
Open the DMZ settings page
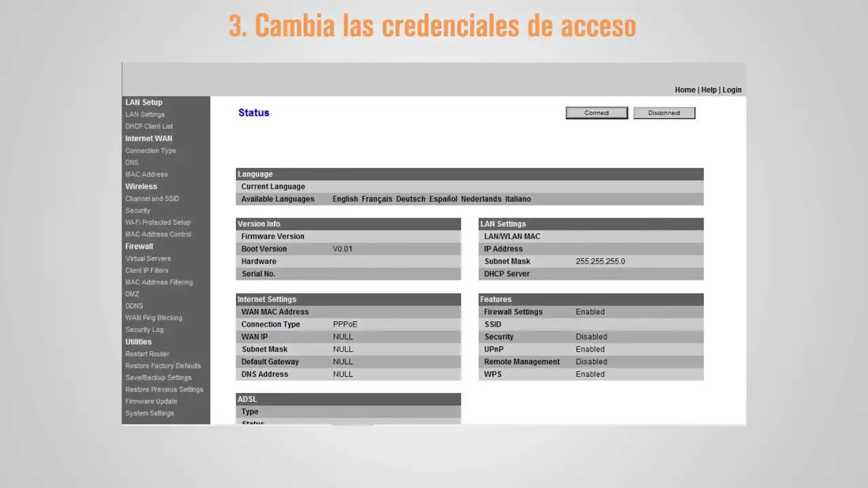132,293
